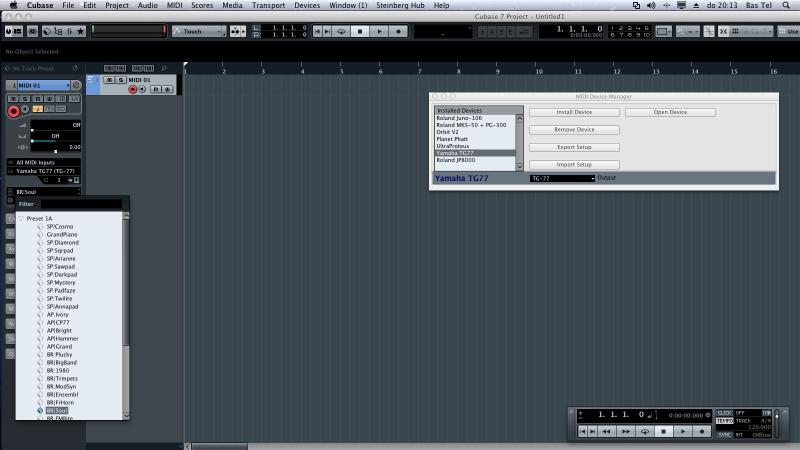This screenshot has height=450, width=800.
Task: Click Open Device button
Action: point(670,112)
